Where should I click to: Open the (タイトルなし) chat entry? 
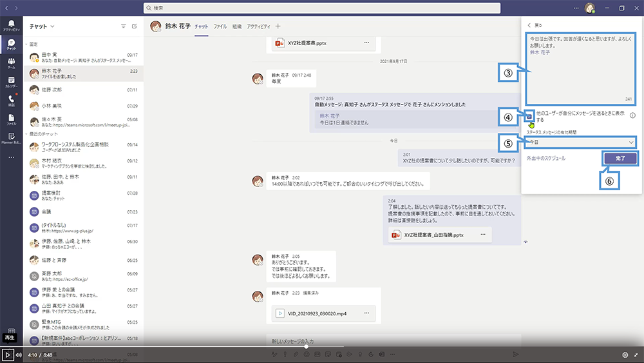click(x=84, y=228)
